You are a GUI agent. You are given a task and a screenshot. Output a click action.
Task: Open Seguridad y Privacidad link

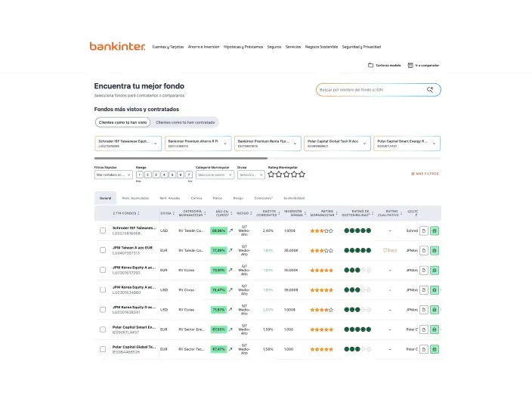pos(361,47)
